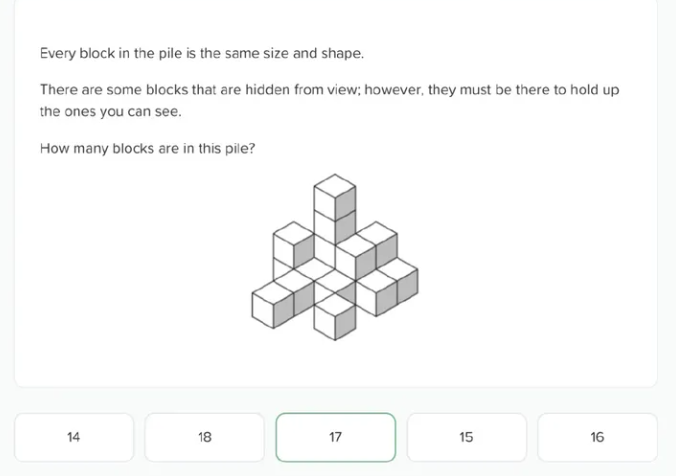The image size is (676, 476).
Task: Pick the highlighted answer 17
Action: [335, 437]
